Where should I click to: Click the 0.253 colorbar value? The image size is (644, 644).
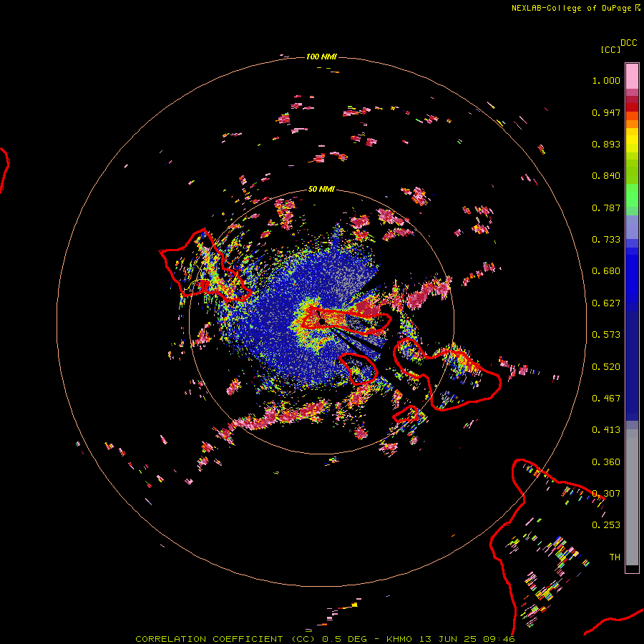(606, 525)
